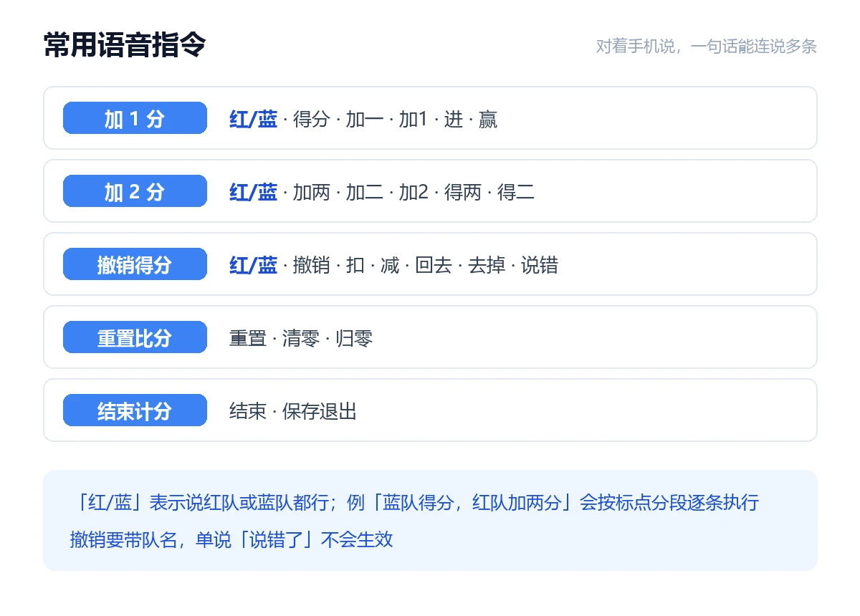The image size is (860, 616).
Task: Click "红/蓝" in the 加 2 分 row
Action: pyautogui.click(x=253, y=192)
